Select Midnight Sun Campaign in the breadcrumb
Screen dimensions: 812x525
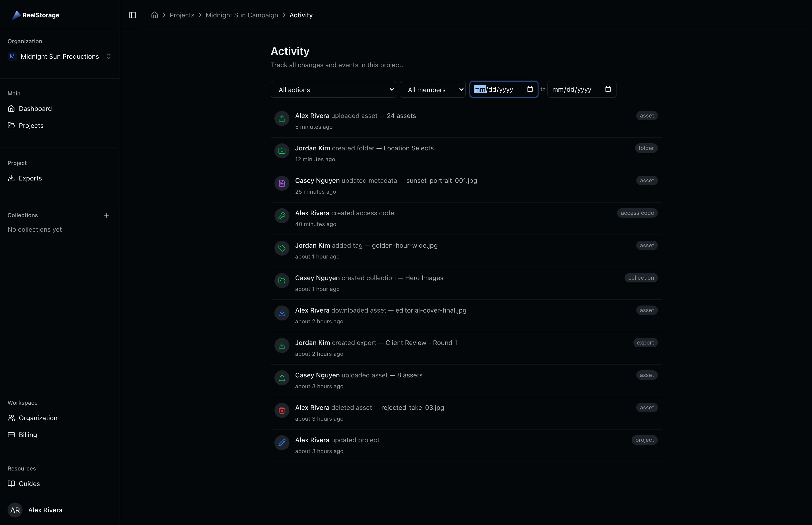point(242,15)
